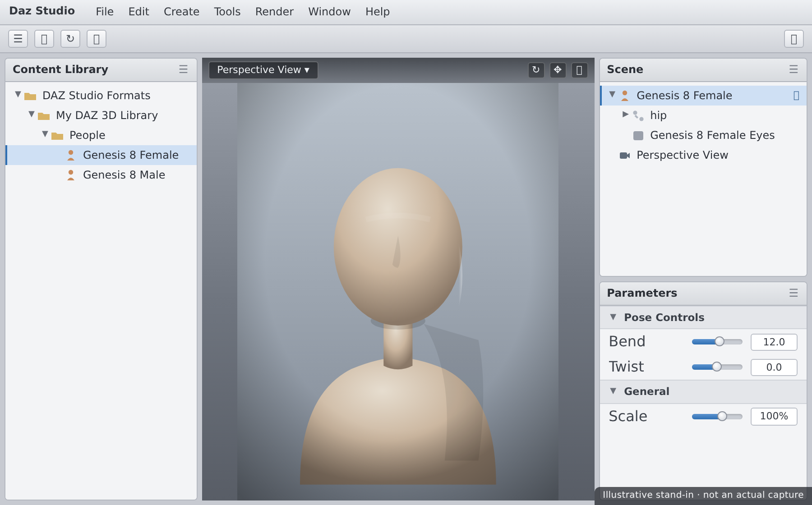Select Genesis 8 Male in Content Library
The height and width of the screenshot is (505, 812).
101,175
